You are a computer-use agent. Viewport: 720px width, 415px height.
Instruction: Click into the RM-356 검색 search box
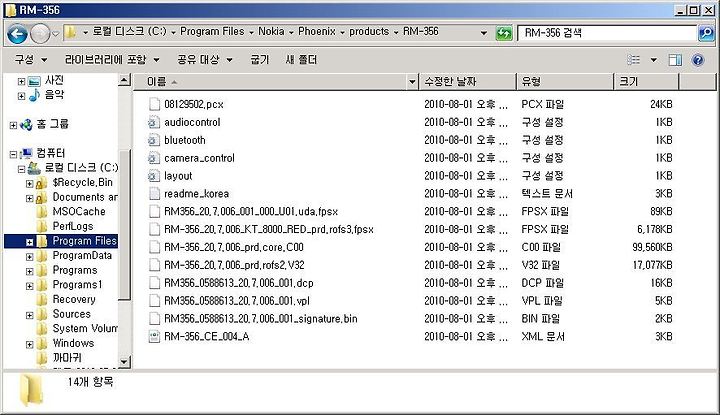point(607,33)
